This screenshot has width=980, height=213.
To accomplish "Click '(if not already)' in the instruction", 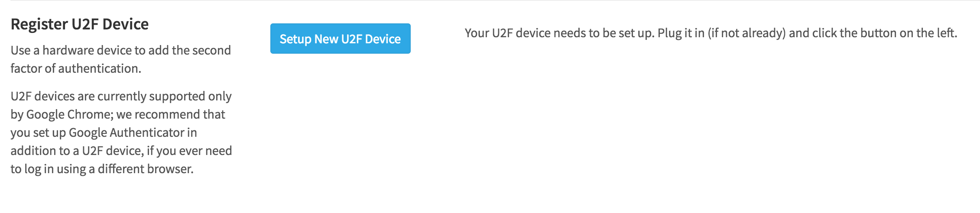I will (746, 33).
